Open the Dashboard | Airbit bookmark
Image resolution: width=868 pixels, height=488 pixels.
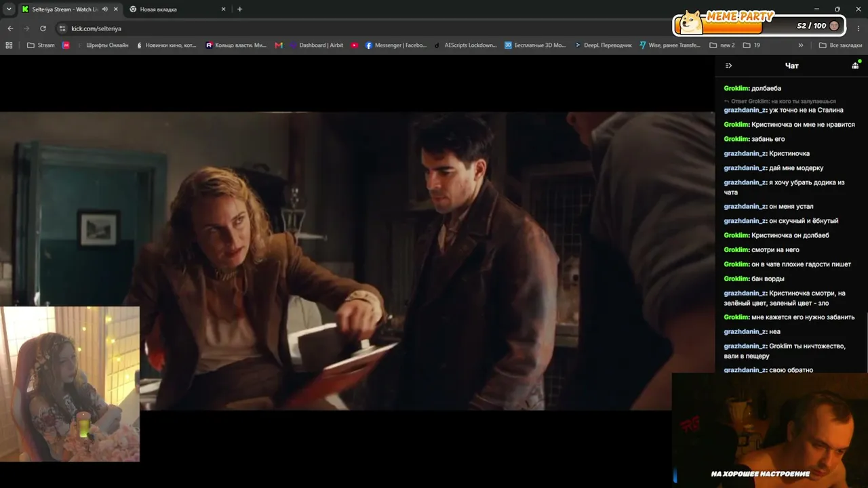316,45
